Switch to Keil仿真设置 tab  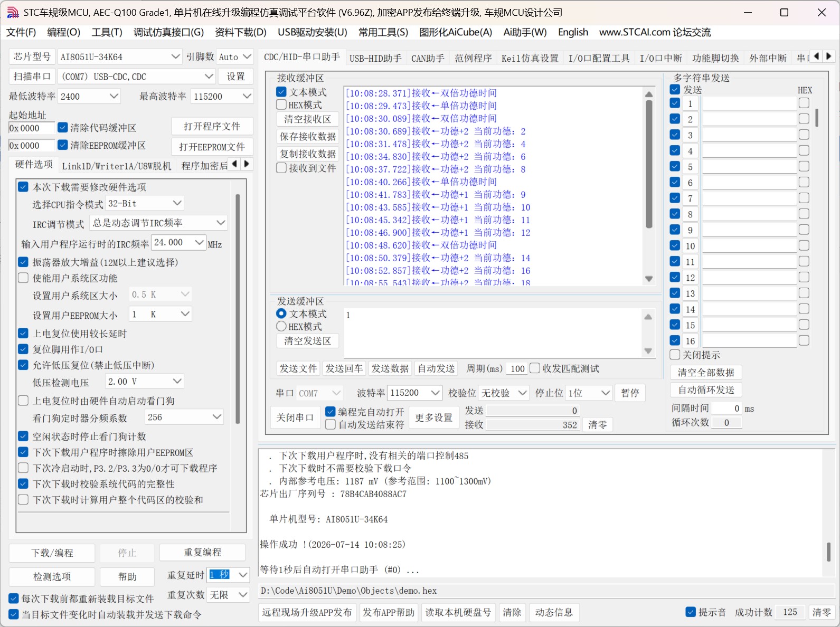click(x=530, y=58)
